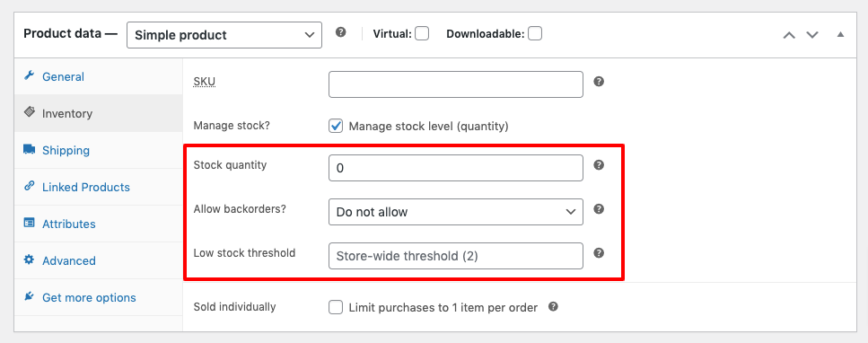
Task: Collapse the Product data panel
Action: pyautogui.click(x=840, y=34)
